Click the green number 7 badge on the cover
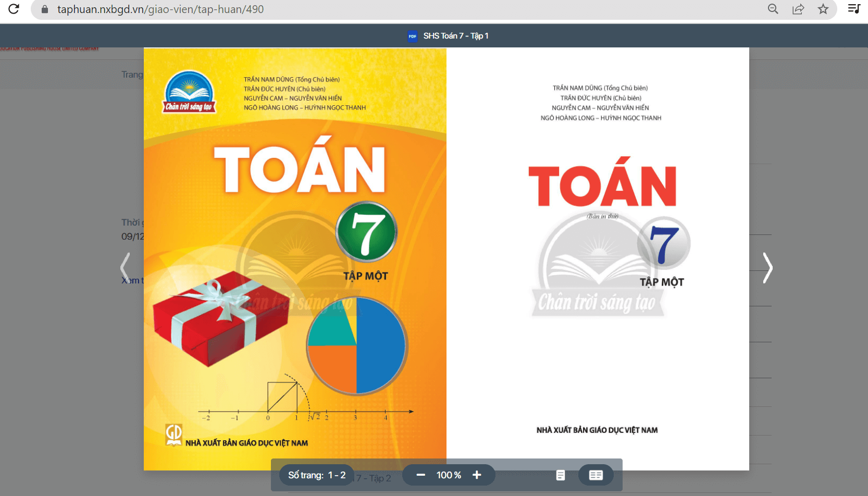The height and width of the screenshot is (496, 868). [x=366, y=232]
